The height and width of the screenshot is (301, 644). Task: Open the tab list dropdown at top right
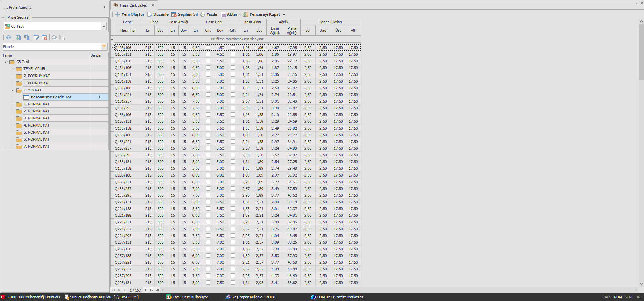637,3
